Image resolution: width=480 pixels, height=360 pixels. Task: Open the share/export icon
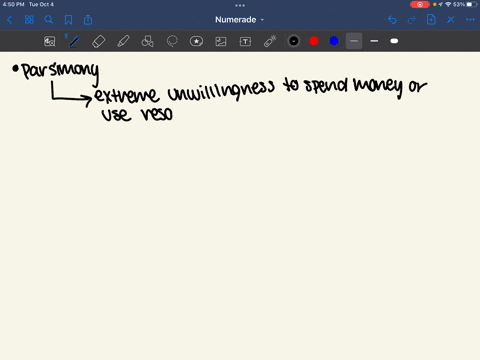[x=88, y=20]
